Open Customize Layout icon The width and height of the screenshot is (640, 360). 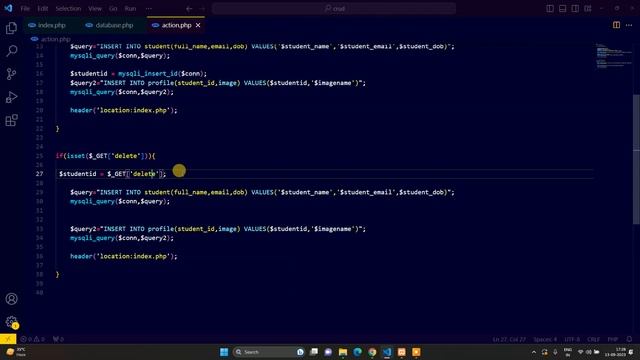588,8
